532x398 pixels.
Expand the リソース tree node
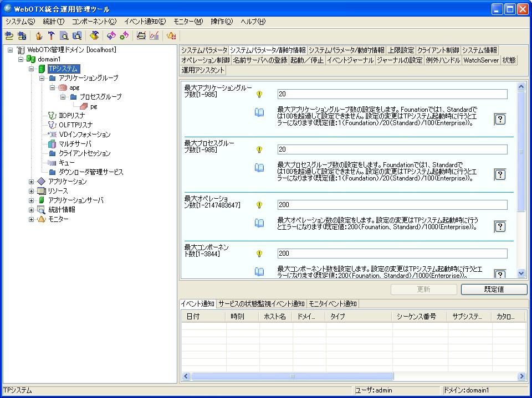[32, 191]
